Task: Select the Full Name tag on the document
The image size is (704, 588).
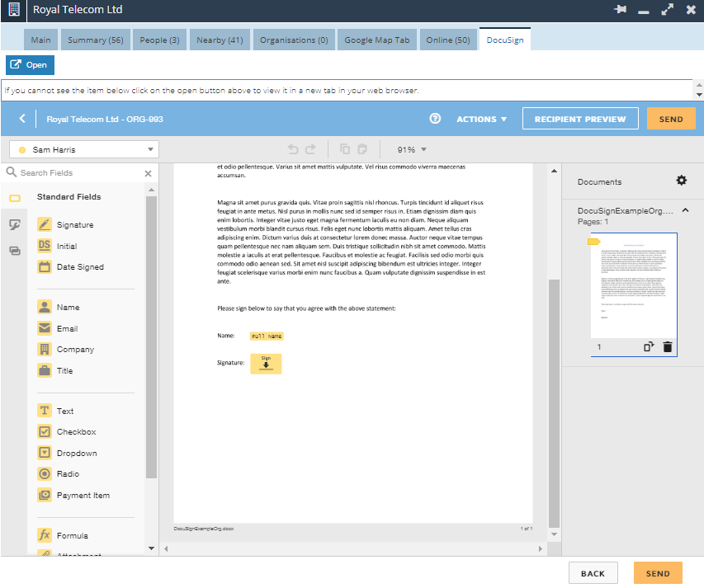Action: pos(267,336)
